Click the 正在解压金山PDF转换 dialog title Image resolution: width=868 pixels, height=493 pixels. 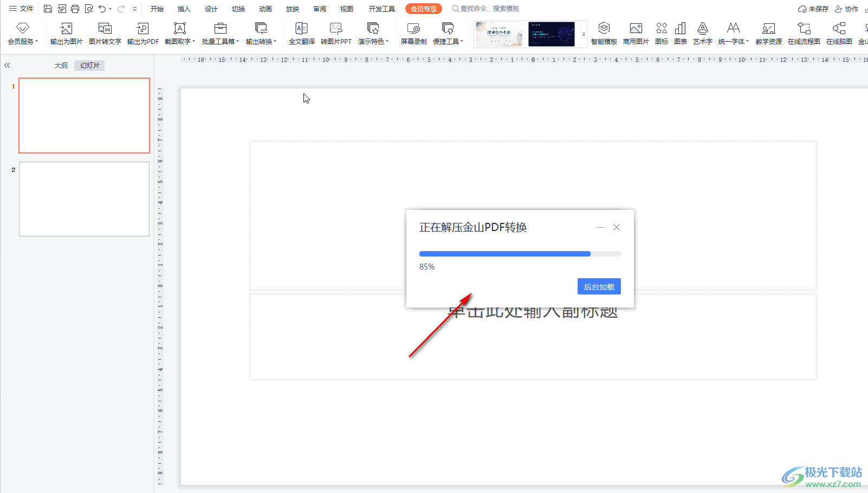coord(473,227)
